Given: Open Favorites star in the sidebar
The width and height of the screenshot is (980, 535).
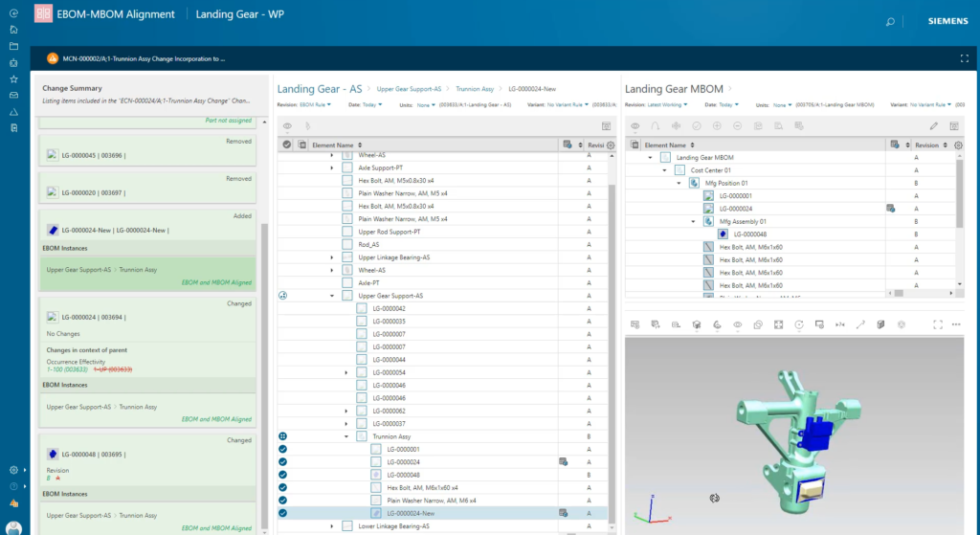Looking at the screenshot, I should tap(13, 79).
